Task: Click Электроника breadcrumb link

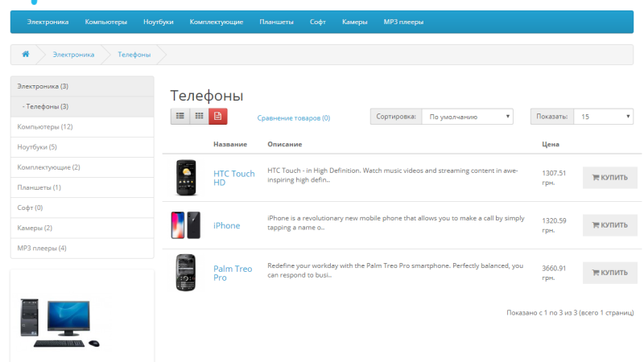Action: coord(73,55)
